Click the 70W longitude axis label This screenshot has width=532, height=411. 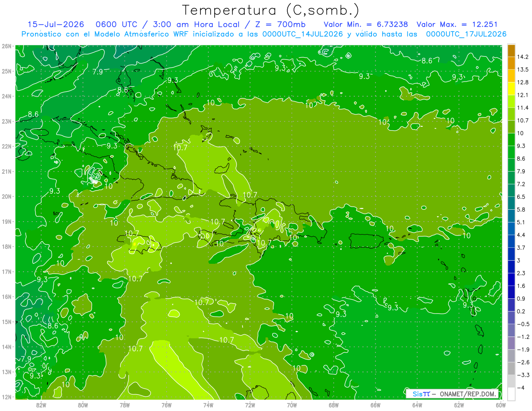[x=292, y=405]
